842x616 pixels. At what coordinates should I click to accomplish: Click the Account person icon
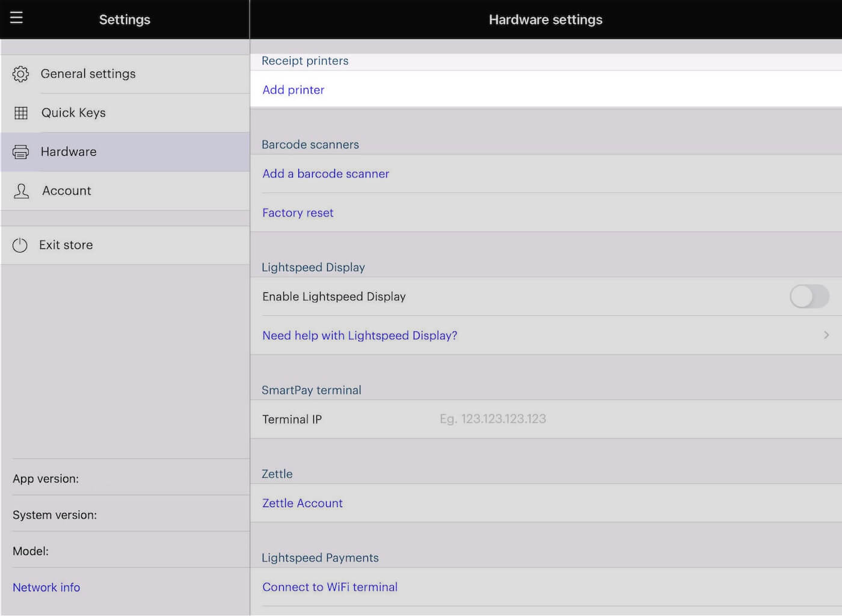point(21,191)
